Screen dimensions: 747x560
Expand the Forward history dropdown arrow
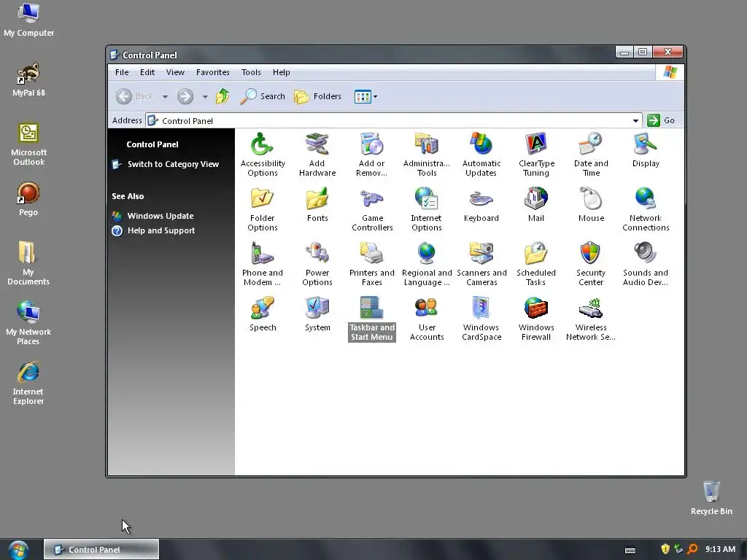tap(205, 97)
